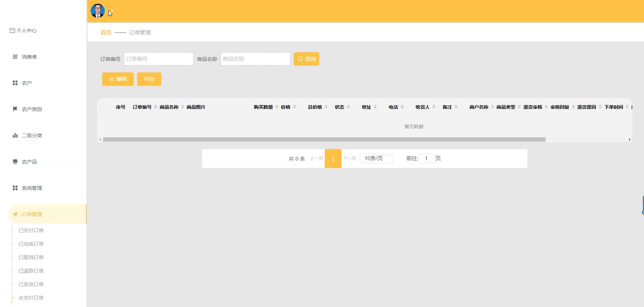Click the 导出 export button
Image resolution: width=644 pixels, height=307 pixels.
coord(149,79)
